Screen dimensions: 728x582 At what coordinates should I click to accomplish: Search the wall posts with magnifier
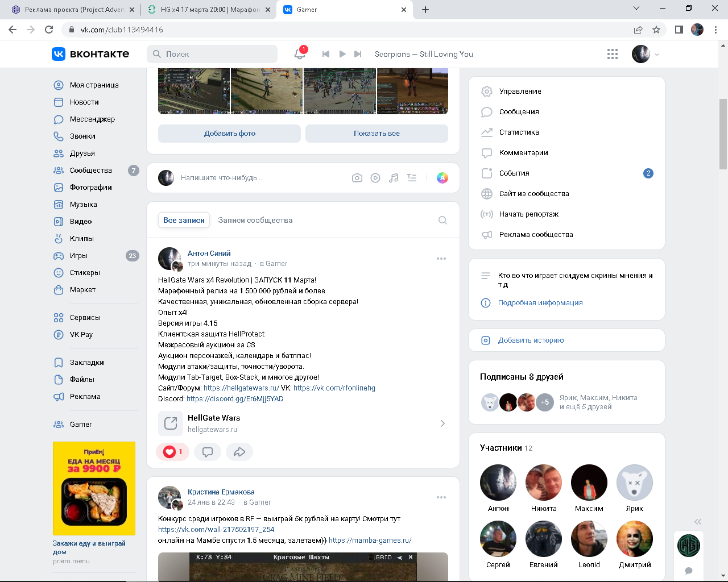pyautogui.click(x=442, y=221)
